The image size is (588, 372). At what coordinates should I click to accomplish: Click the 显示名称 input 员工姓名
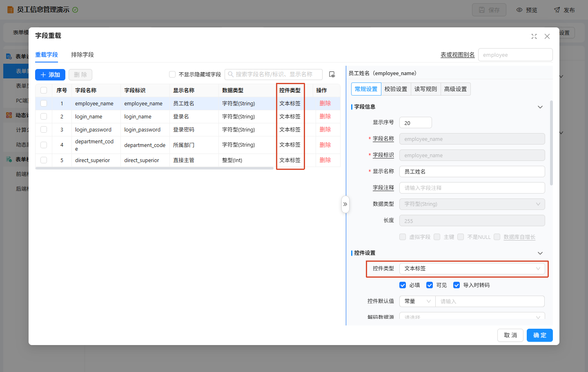(x=472, y=172)
